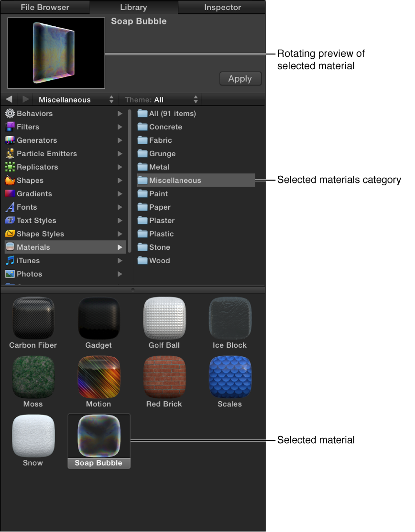This screenshot has height=532, width=415.
Task: Select the Gradients category icon
Action: tap(10, 194)
